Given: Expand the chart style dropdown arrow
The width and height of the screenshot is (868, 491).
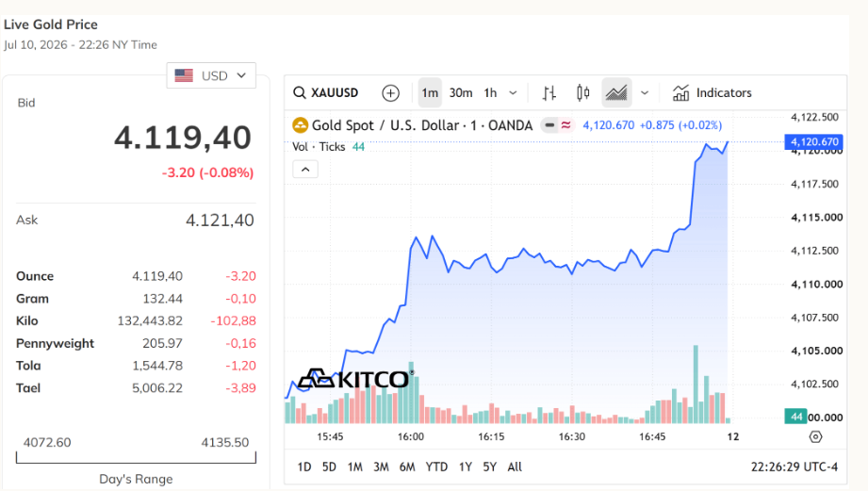Looking at the screenshot, I should tap(645, 93).
